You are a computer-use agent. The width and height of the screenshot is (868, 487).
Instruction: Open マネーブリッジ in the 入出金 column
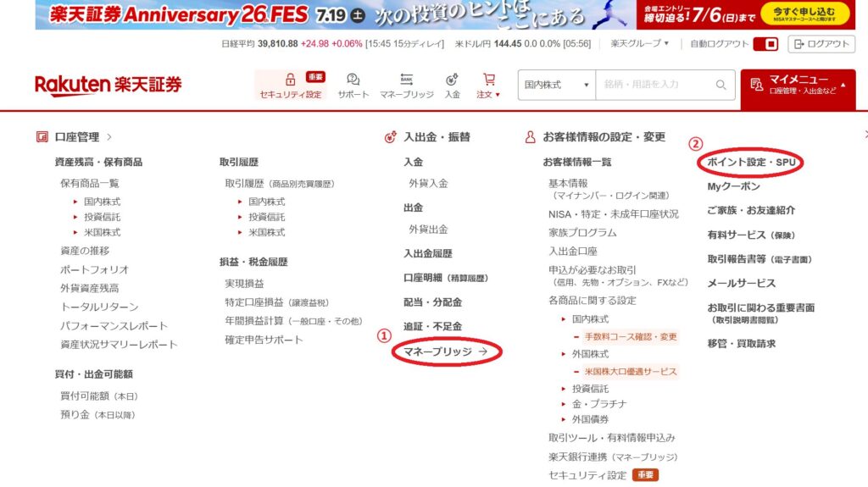[x=446, y=351]
